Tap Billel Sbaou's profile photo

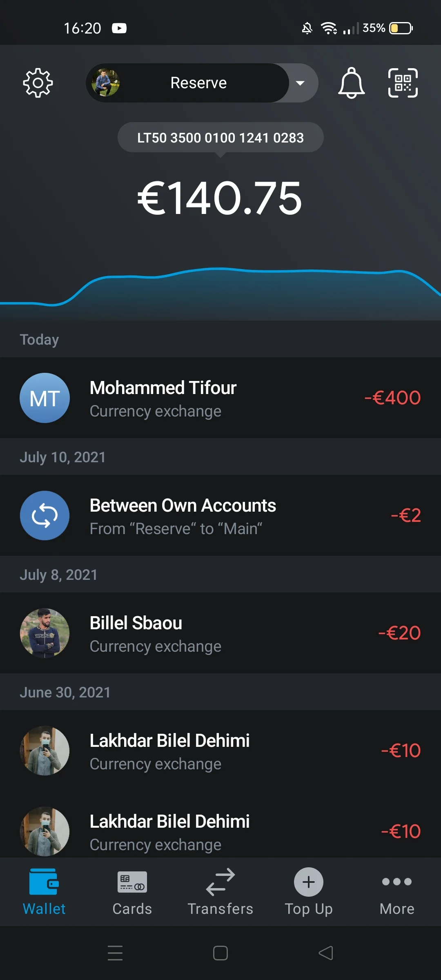pos(45,633)
